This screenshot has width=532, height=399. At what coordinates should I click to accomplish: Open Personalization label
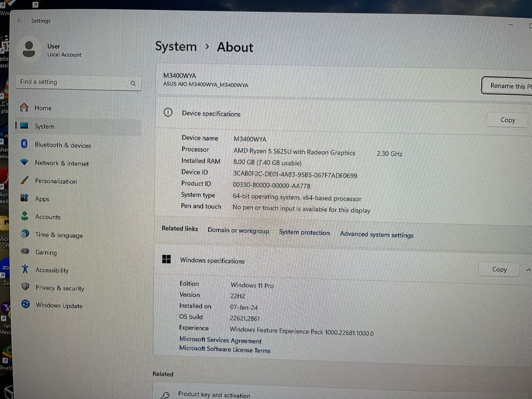[x=56, y=181]
